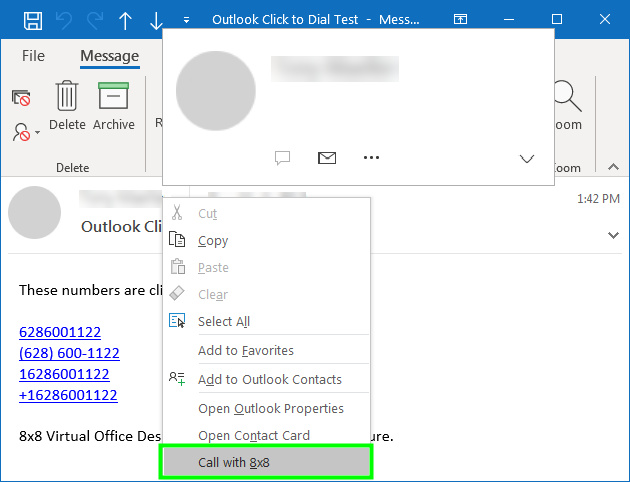
Task: Click the Redo arrow icon
Action: 95,20
